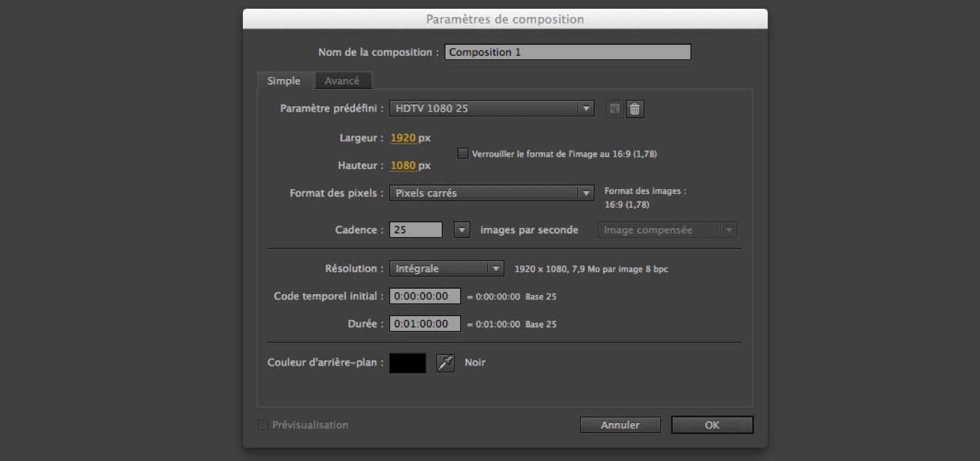980x461 pixels.
Task: Confirm settings with the OK button
Action: [x=712, y=424]
